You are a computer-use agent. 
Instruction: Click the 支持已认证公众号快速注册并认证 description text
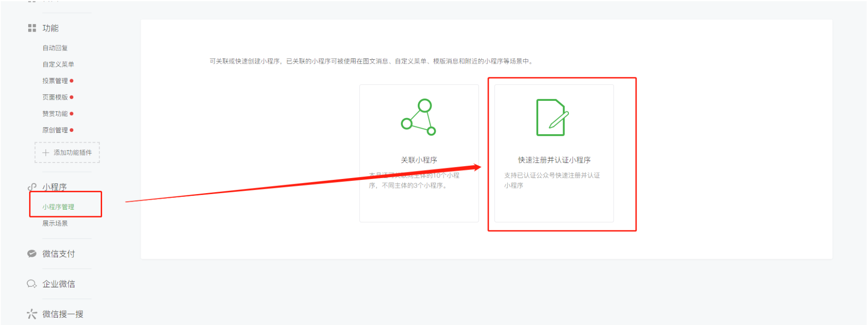click(x=552, y=180)
